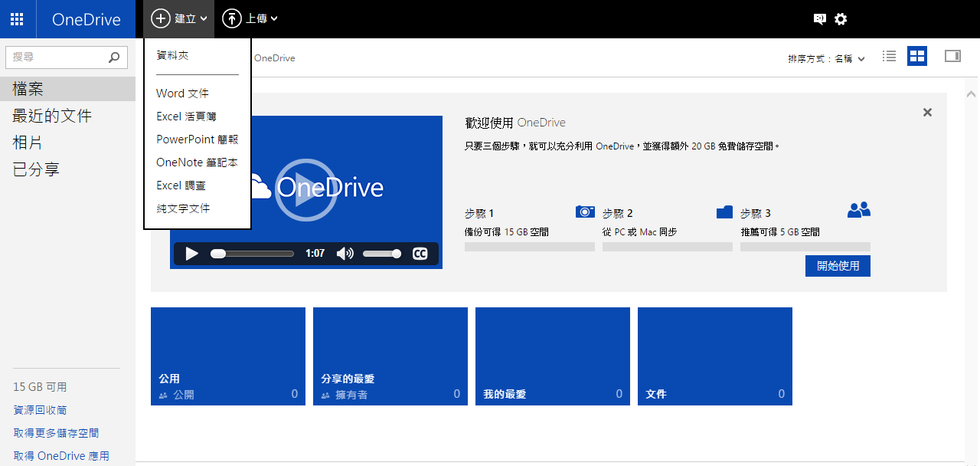Screen dimensions: 980x466
Task: Open settings gear icon
Action: 841,19
